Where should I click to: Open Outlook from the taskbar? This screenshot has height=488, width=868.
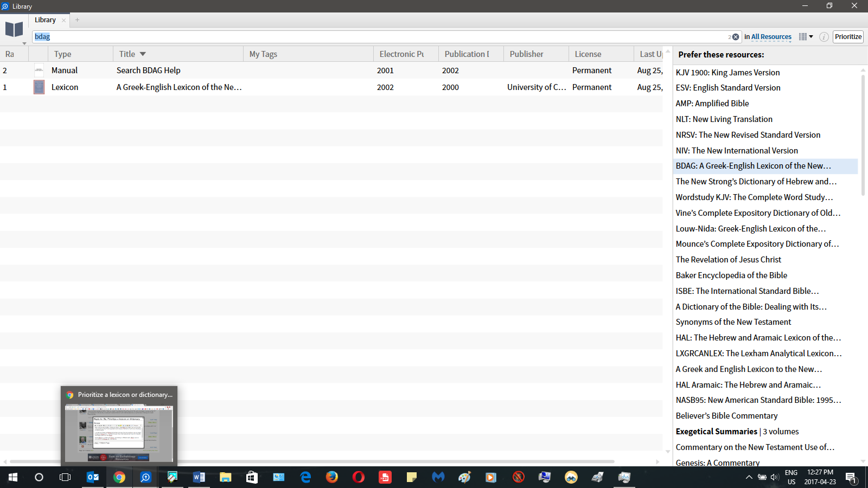pos(93,477)
